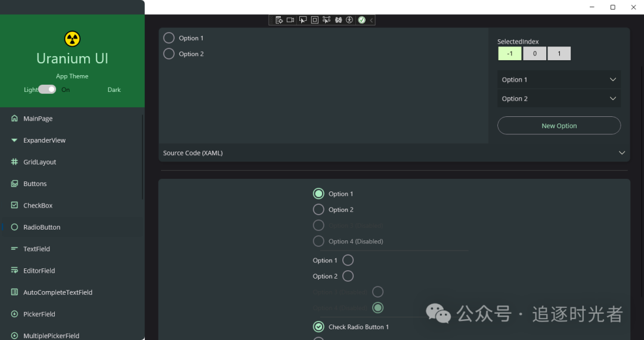This screenshot has width=644, height=340.
Task: Select Option 2 radio with right-side circle
Action: (x=348, y=276)
